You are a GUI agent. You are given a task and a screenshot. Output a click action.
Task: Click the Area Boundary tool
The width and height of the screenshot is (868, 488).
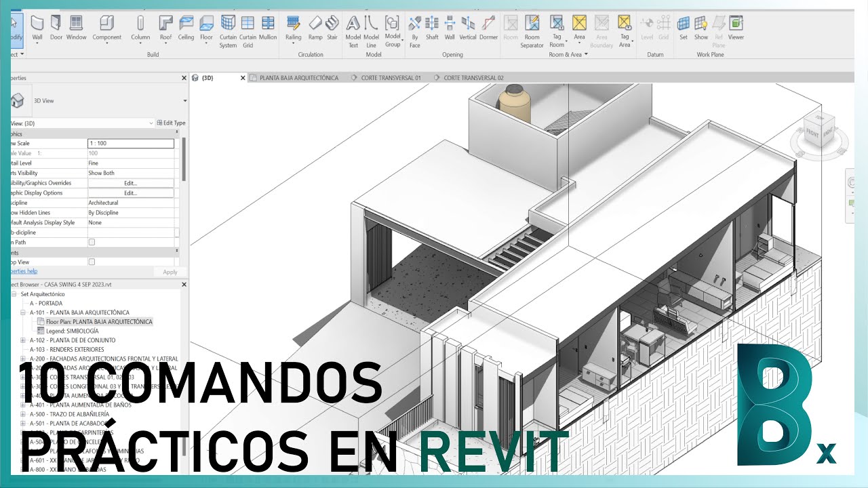pyautogui.click(x=601, y=32)
